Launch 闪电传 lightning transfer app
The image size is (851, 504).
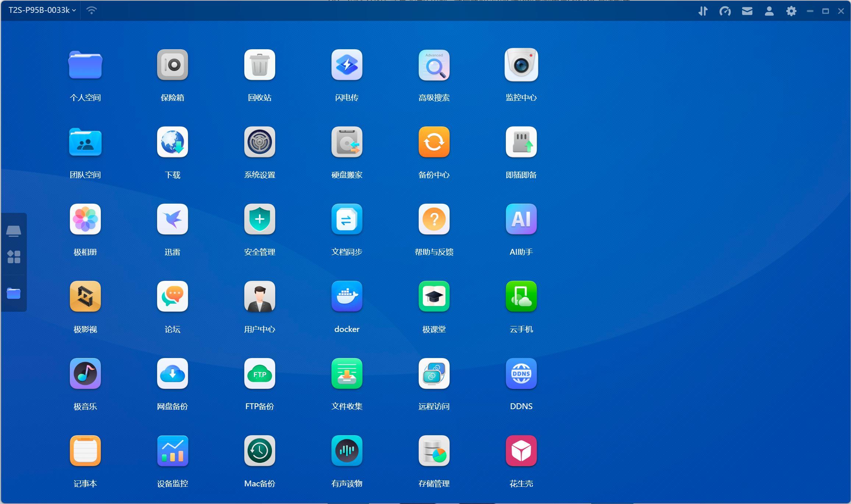347,65
